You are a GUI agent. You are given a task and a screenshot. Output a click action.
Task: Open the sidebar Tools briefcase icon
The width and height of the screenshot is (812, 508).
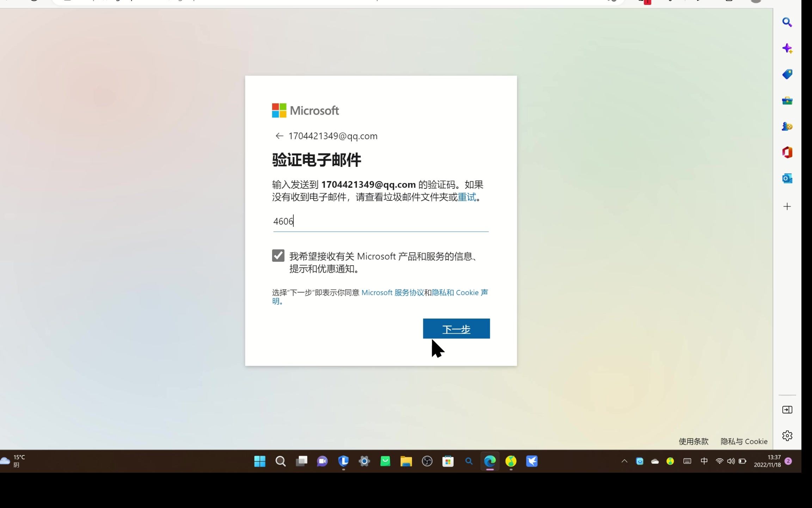[x=787, y=101]
